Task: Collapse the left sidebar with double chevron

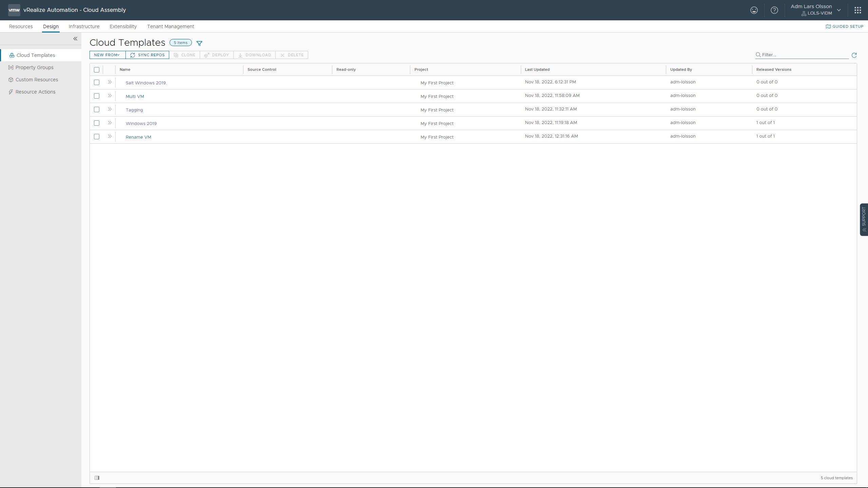Action: coord(75,39)
